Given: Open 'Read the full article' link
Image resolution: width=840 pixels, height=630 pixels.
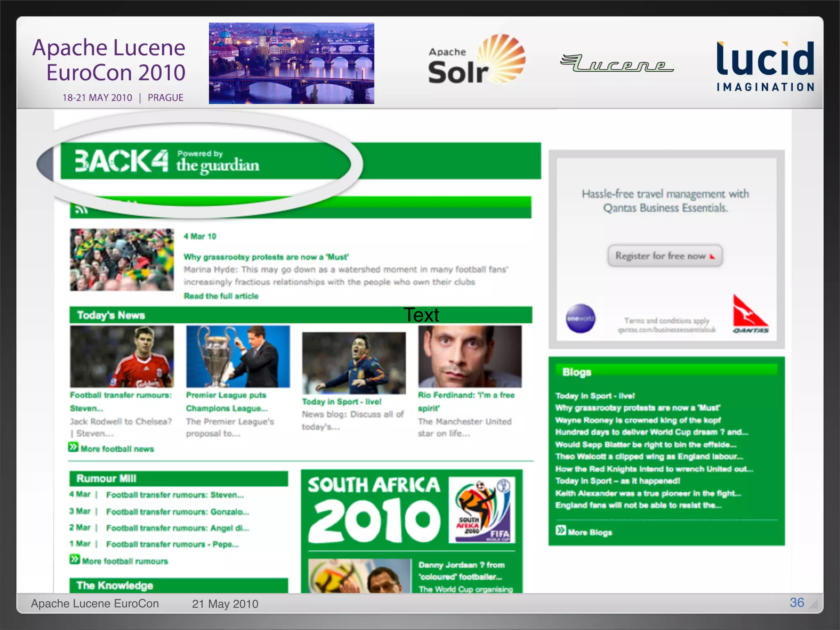Looking at the screenshot, I should coord(221,296).
